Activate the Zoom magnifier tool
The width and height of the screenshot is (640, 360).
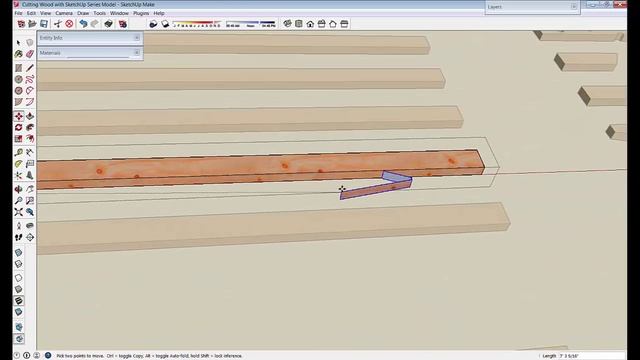tap(18, 201)
